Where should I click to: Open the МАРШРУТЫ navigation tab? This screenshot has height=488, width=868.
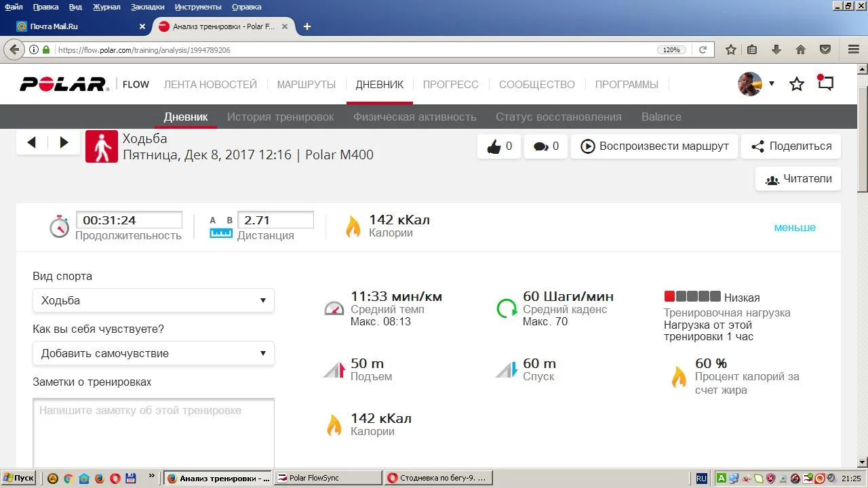[307, 85]
